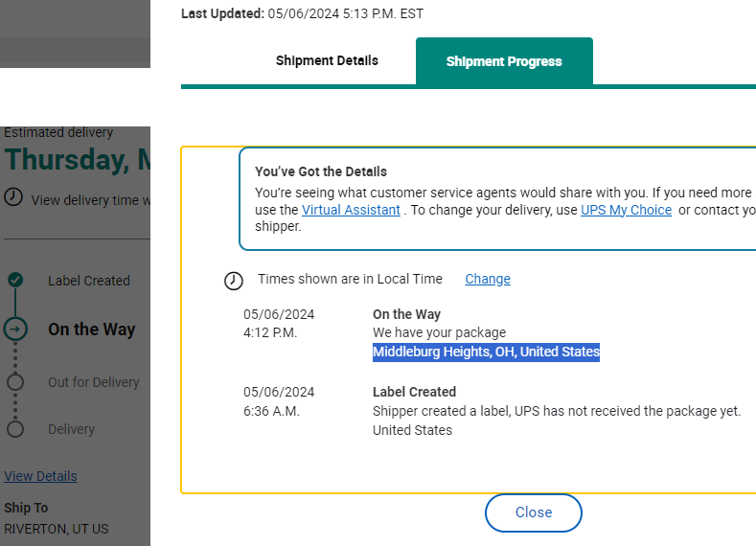The height and width of the screenshot is (546, 756).
Task: Click the On the Way status heading
Action: pos(406,314)
